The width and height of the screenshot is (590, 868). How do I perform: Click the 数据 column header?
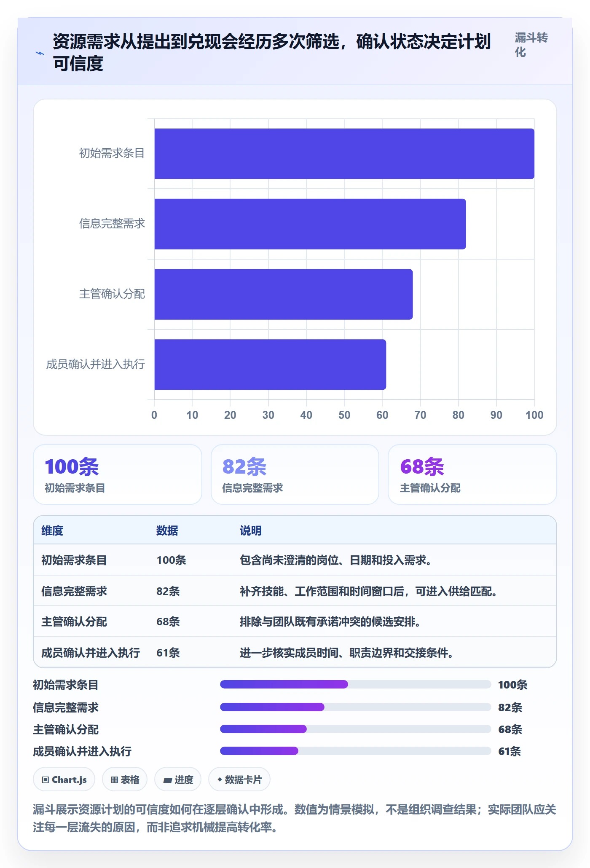point(167,530)
